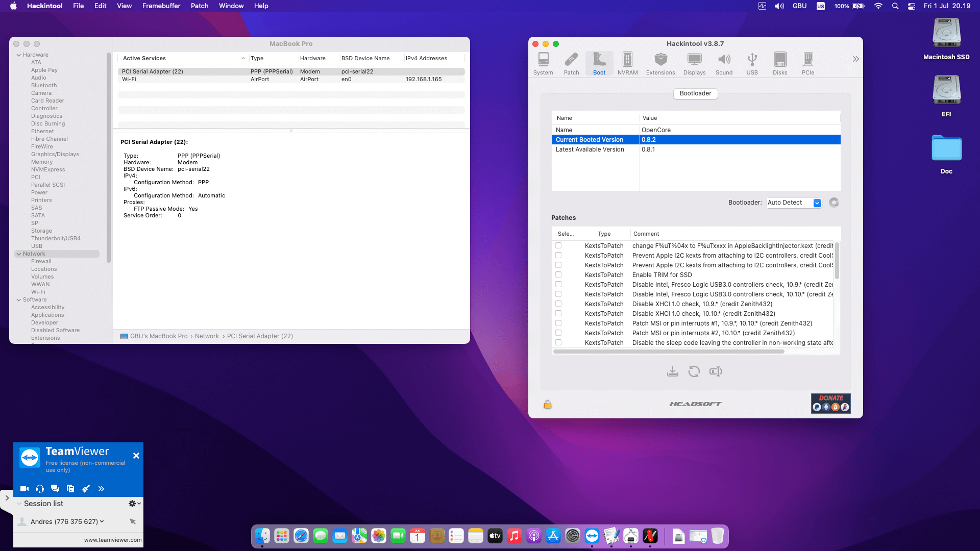Open the Bootloader Auto Detect dropdown
980x551 pixels.
[794, 203]
